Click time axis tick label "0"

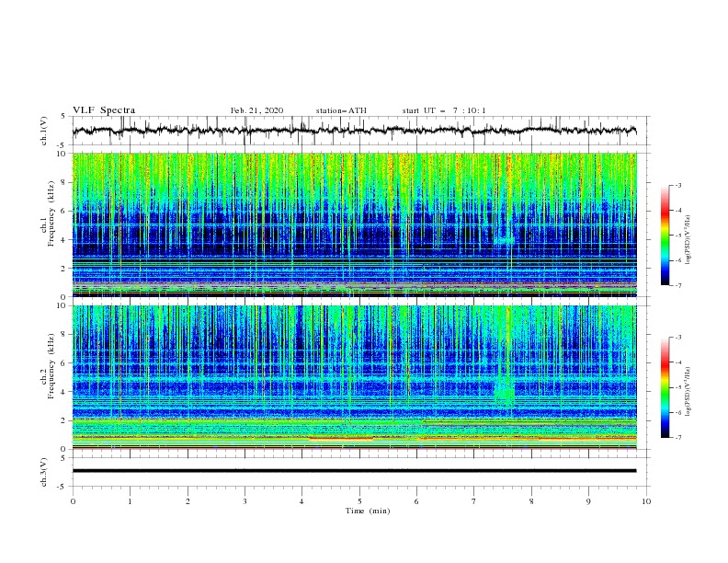pos(73,501)
